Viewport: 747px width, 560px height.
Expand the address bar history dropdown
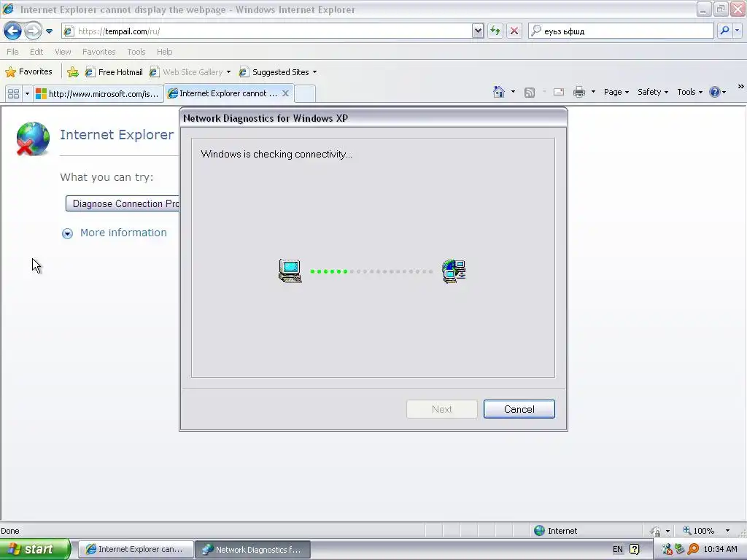pyautogui.click(x=478, y=31)
